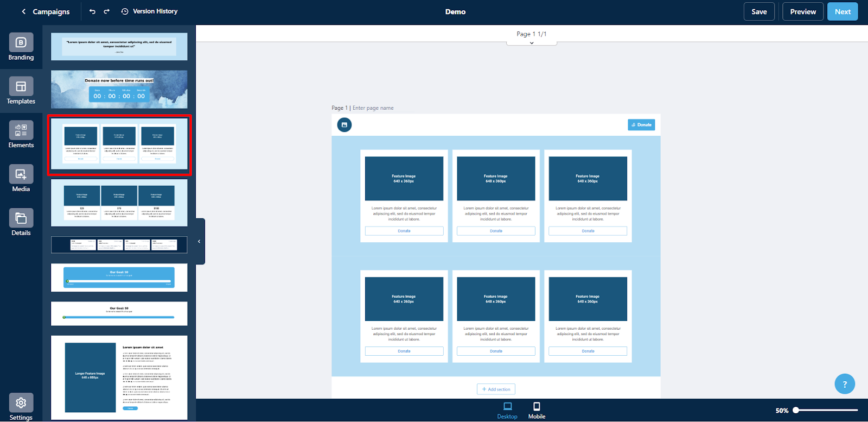868x422 pixels.
Task: Undo the last change
Action: (x=92, y=11)
